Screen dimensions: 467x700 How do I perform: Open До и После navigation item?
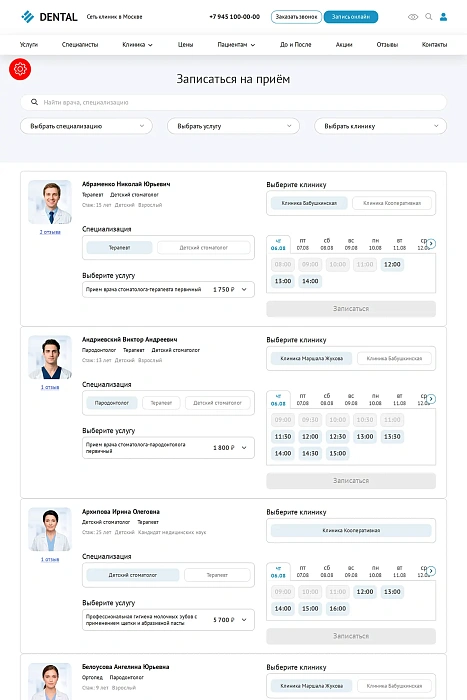tap(296, 45)
